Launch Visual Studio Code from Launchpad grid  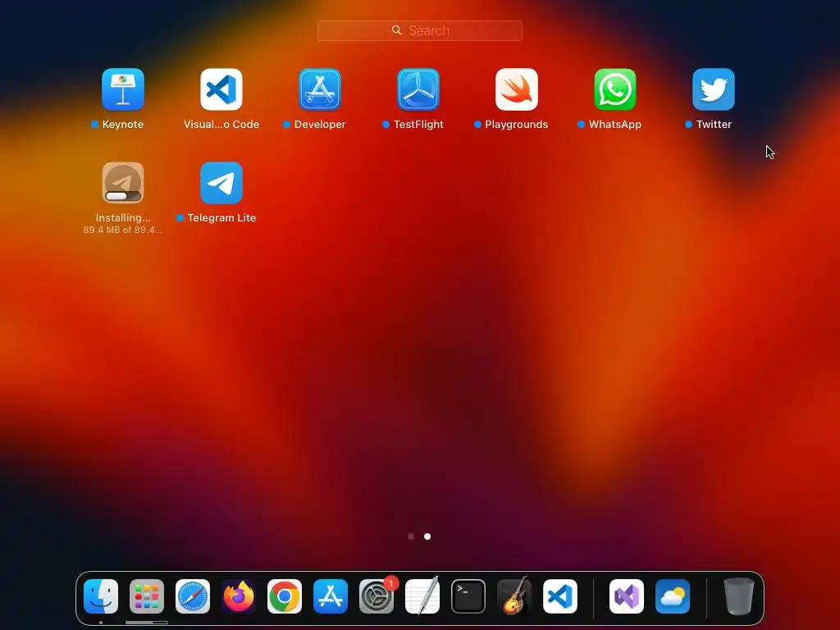pos(221,89)
